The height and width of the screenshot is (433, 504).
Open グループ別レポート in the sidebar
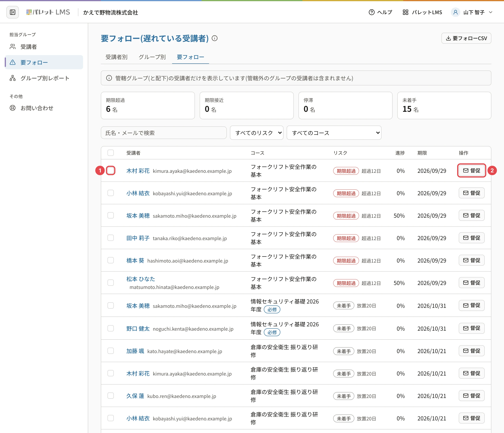(44, 78)
